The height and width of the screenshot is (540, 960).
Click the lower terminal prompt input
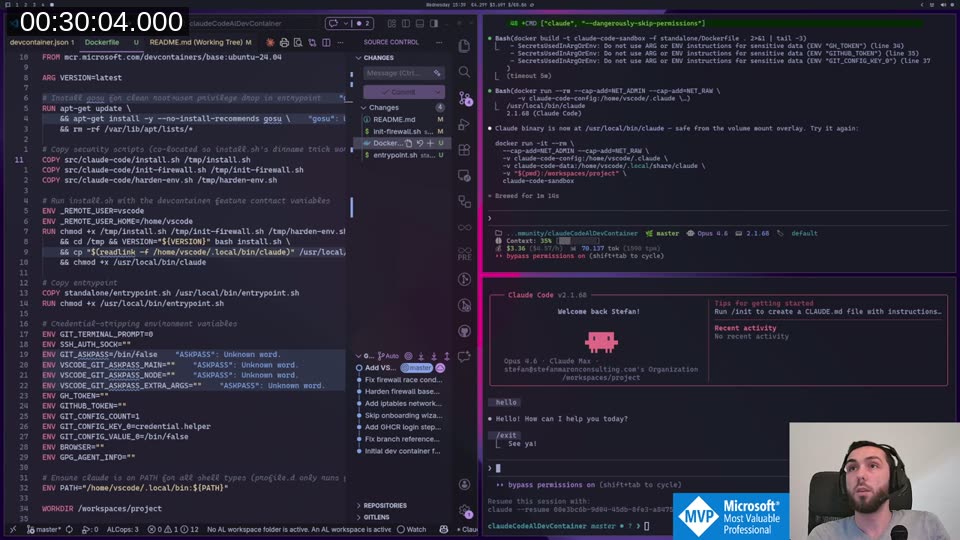[637, 468]
